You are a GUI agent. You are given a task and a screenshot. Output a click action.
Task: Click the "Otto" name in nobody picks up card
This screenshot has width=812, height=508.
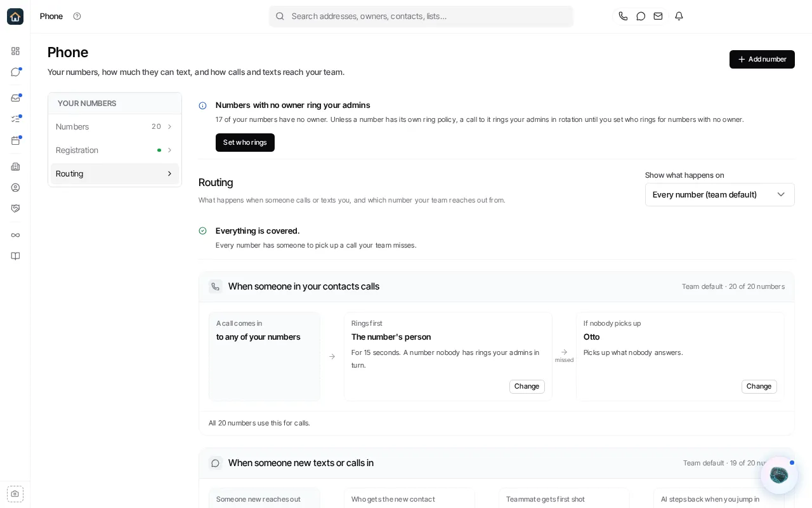(591, 337)
